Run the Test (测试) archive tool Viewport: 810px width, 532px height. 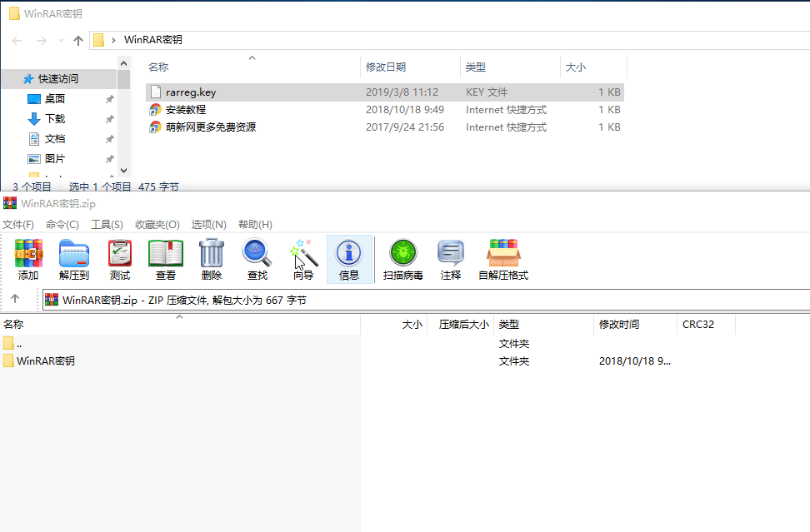coord(120,260)
